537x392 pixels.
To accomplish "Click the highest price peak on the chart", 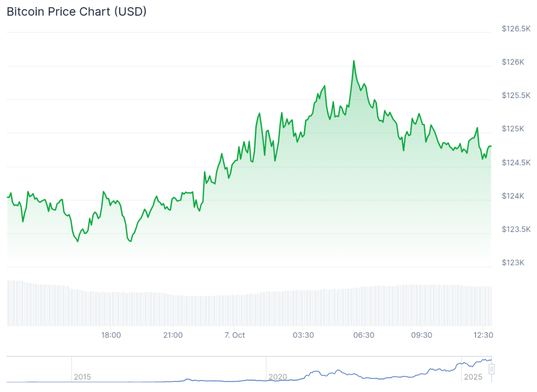I will (353, 61).
